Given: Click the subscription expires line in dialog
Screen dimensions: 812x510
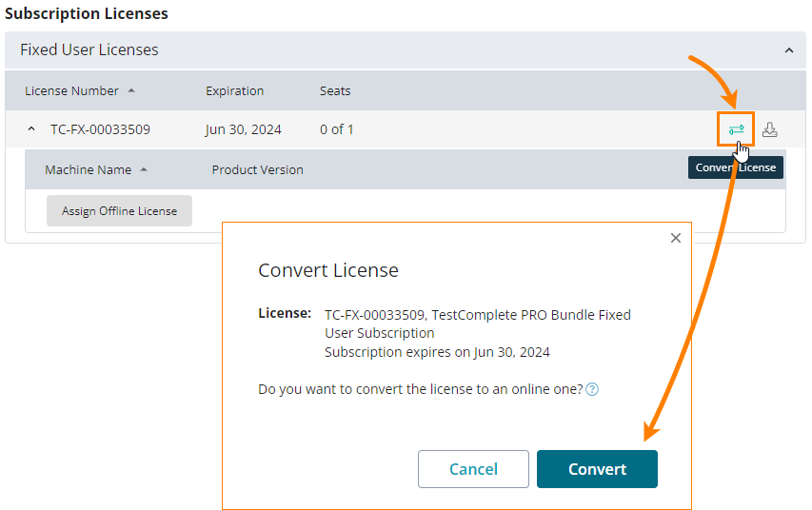Looking at the screenshot, I should pos(437,352).
